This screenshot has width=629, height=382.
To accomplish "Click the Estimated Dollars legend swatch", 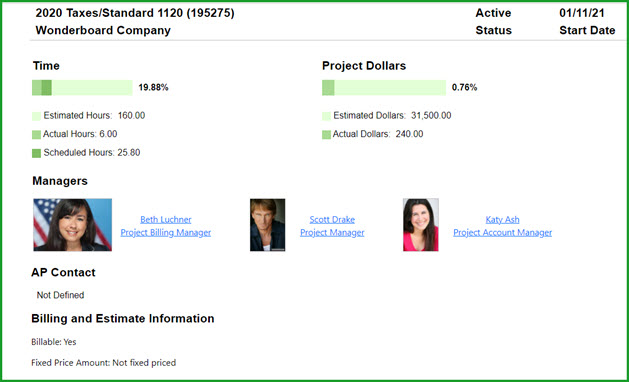I will [327, 116].
